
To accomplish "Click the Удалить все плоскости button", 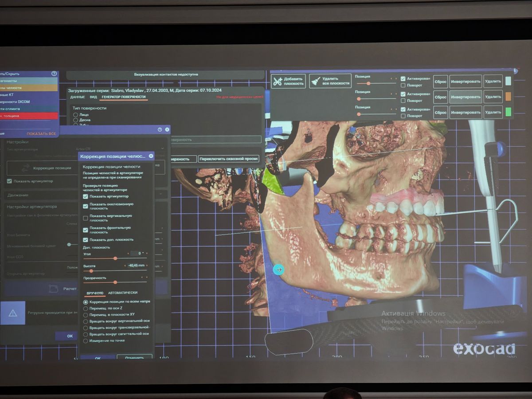I will (330, 81).
